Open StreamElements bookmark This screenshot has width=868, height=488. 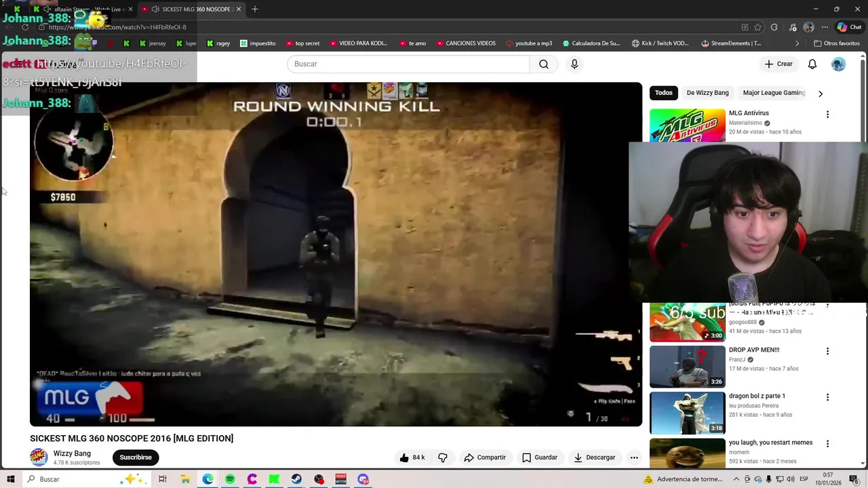(x=731, y=43)
